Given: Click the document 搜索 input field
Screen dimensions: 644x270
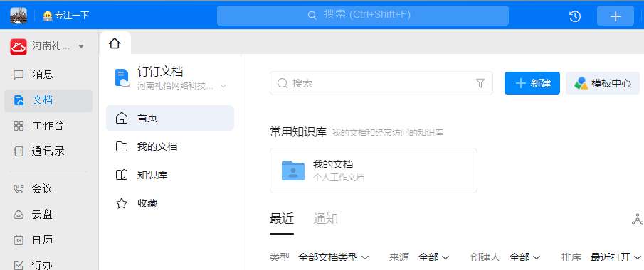Looking at the screenshot, I should coord(381,83).
